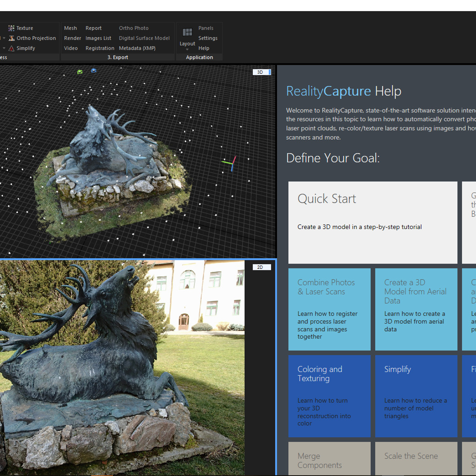This screenshot has height=476, width=476.
Task: Open Coloring and Texturing help tile
Action: tap(329, 396)
